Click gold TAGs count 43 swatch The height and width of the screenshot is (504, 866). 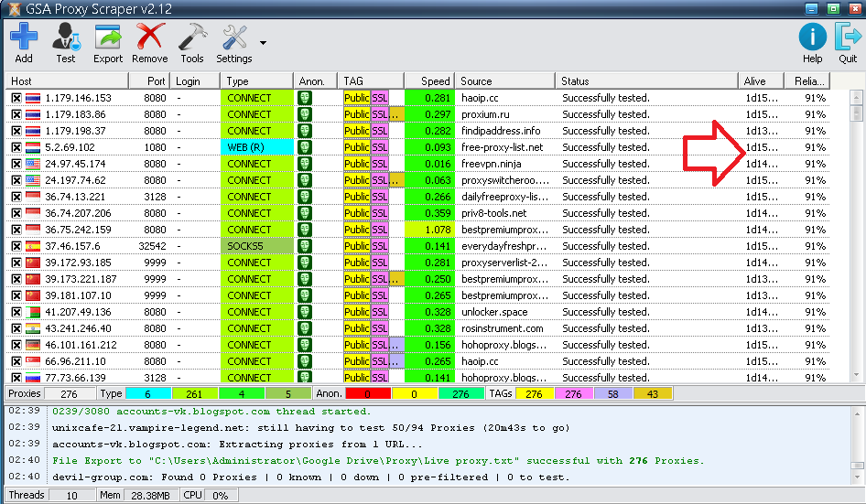pyautogui.click(x=653, y=394)
